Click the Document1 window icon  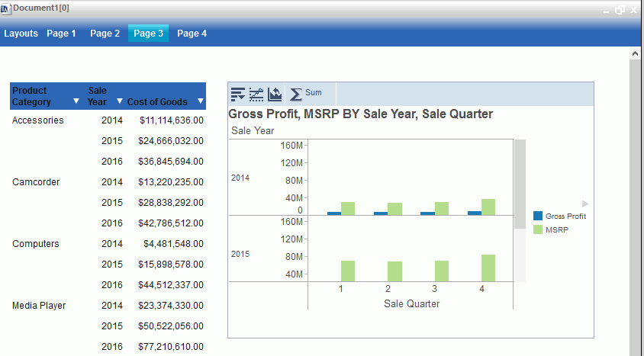pos(6,8)
